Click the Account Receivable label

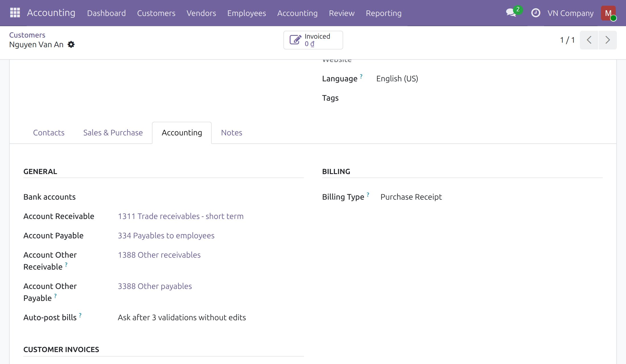[x=59, y=216]
